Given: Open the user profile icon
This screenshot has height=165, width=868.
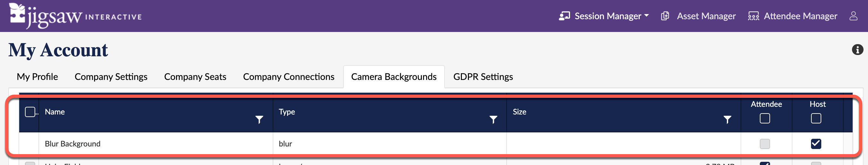Looking at the screenshot, I should pyautogui.click(x=853, y=16).
